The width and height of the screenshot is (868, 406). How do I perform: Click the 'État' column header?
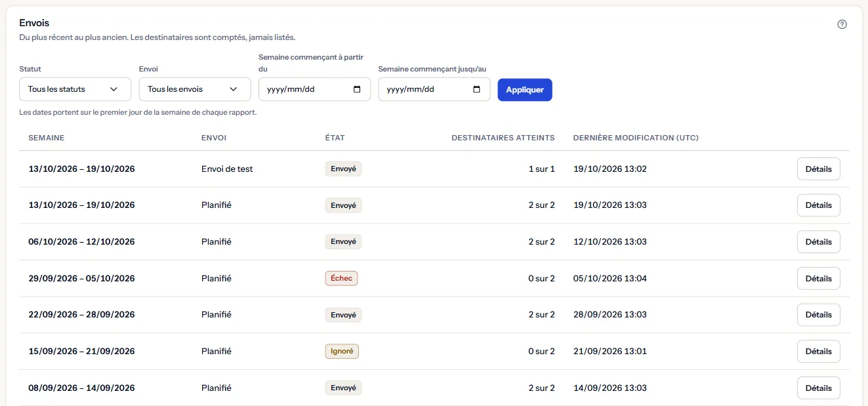335,138
